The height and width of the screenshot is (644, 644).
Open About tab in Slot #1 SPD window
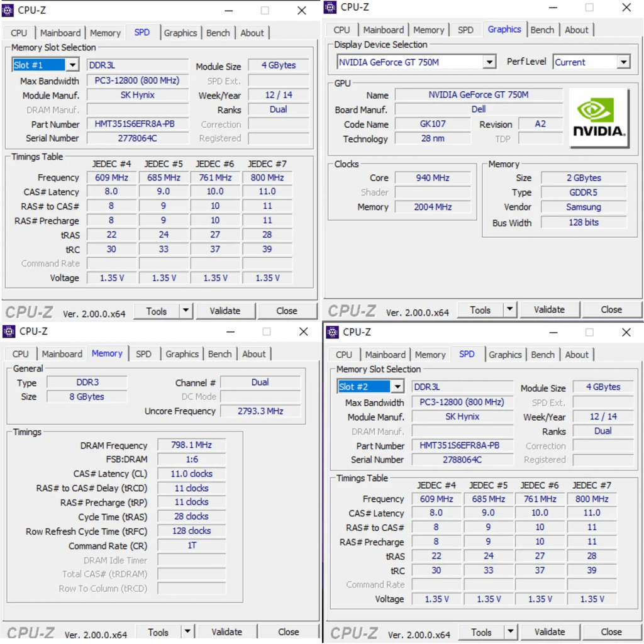tap(252, 33)
